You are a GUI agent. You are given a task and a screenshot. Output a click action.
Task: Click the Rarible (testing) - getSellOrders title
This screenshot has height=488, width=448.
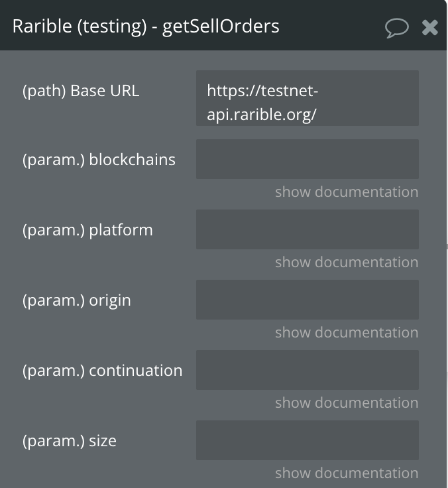[146, 27]
